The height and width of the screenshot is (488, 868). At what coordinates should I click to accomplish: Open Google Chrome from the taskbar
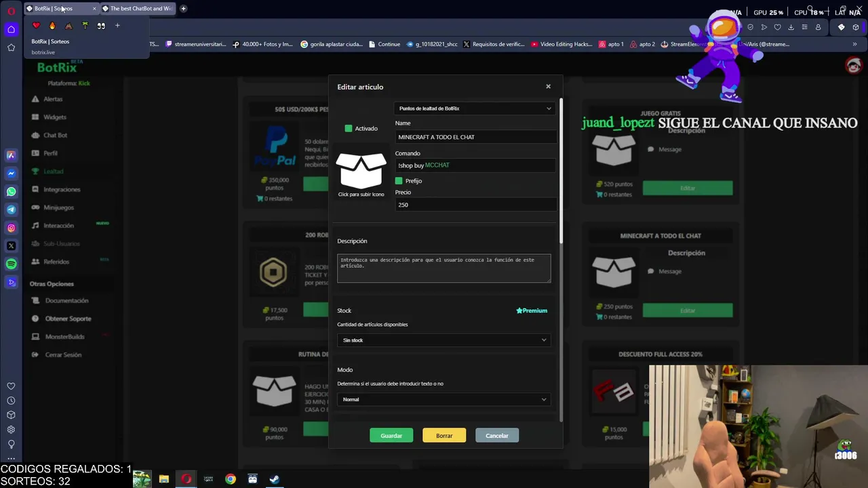tap(231, 479)
